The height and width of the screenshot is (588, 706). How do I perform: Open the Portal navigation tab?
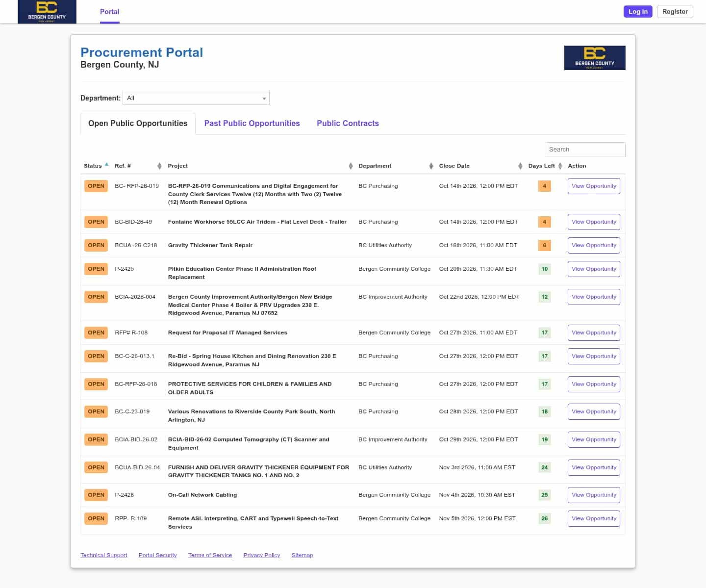[110, 12]
